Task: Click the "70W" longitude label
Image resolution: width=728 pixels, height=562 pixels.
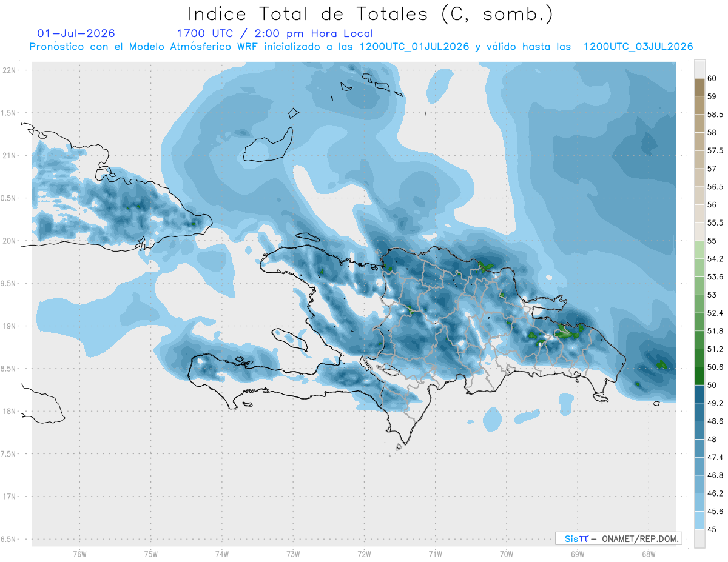Action: coord(507,554)
